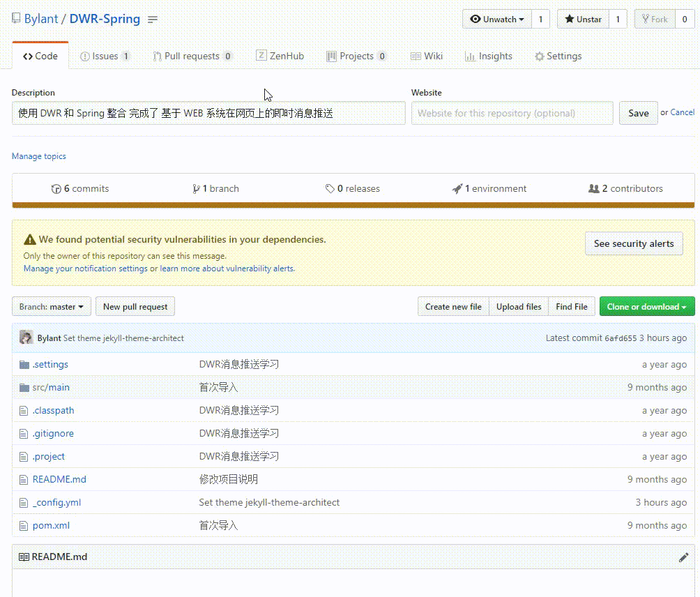Click the history icon beside 6 commits
The width and height of the screenshot is (700, 597).
(x=56, y=189)
